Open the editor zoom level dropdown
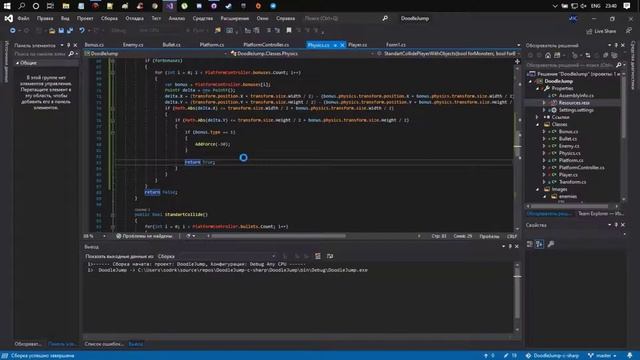The image size is (640, 360). tap(104, 236)
